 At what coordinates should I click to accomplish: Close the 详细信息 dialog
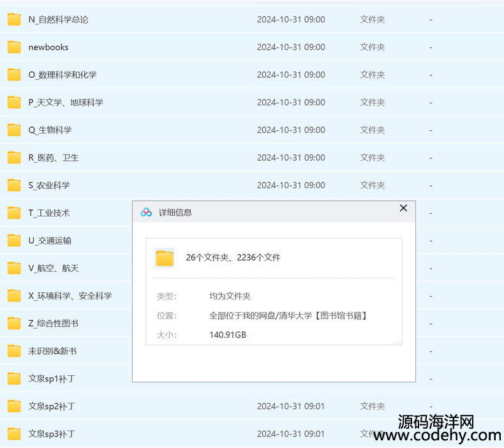coord(403,208)
